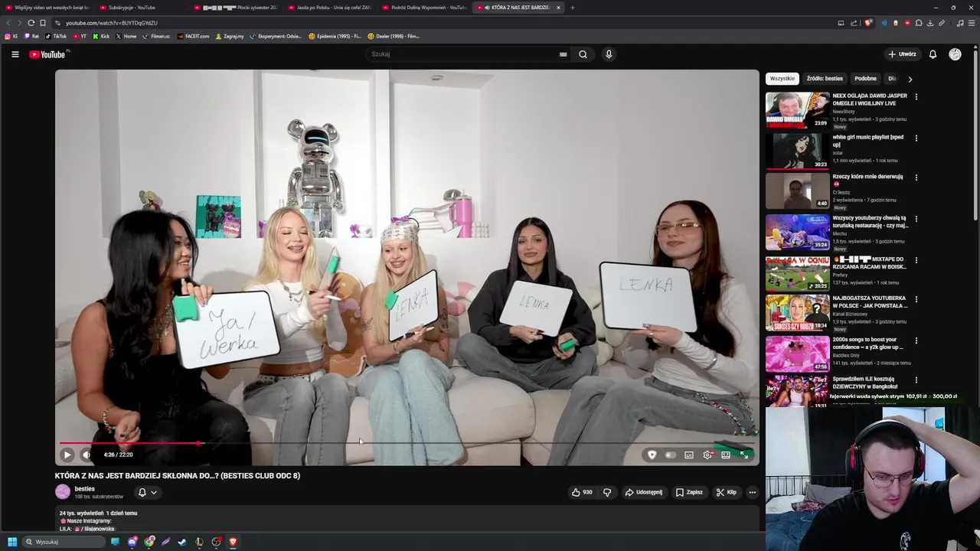Toggle subtitles in the player
Screen dimensions: 980x551
689,455
